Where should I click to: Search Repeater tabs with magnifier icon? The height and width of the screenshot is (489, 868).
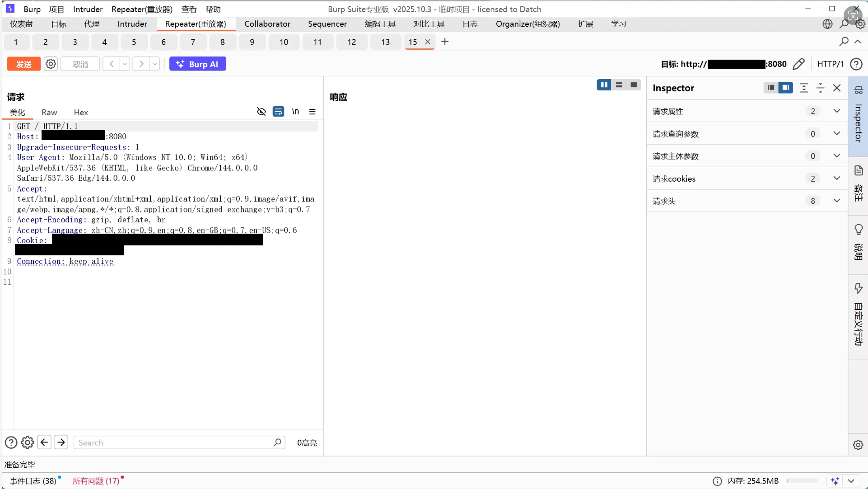(844, 42)
